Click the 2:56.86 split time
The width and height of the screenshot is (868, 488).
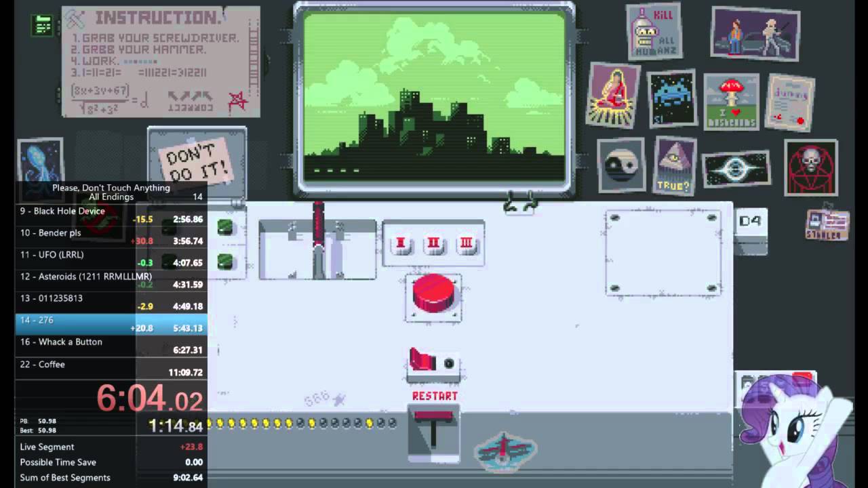point(188,220)
